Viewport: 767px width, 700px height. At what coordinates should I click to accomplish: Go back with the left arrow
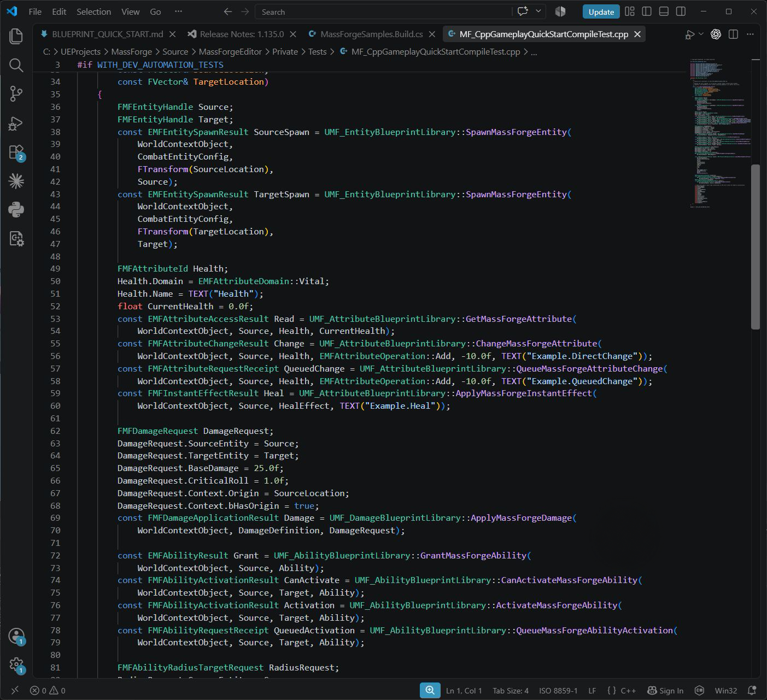[228, 11]
